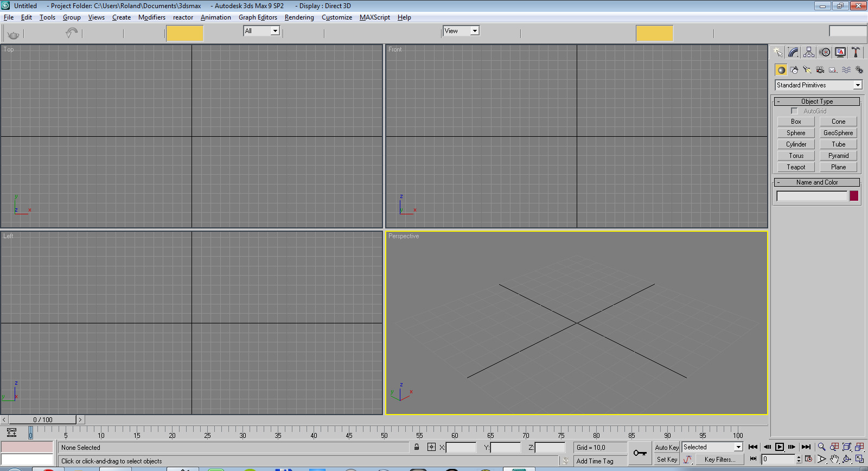Viewport: 868px width, 471px height.
Task: Click the Key Filters button
Action: click(x=719, y=460)
